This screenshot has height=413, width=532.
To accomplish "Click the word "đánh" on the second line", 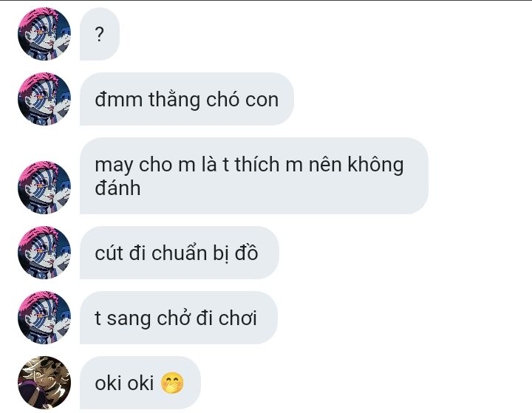I will click(117, 188).
